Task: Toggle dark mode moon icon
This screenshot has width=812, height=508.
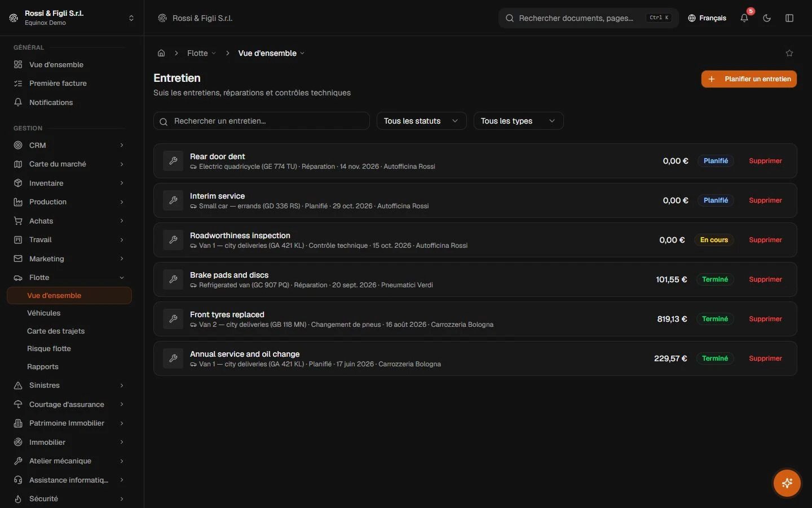Action: 767,18
